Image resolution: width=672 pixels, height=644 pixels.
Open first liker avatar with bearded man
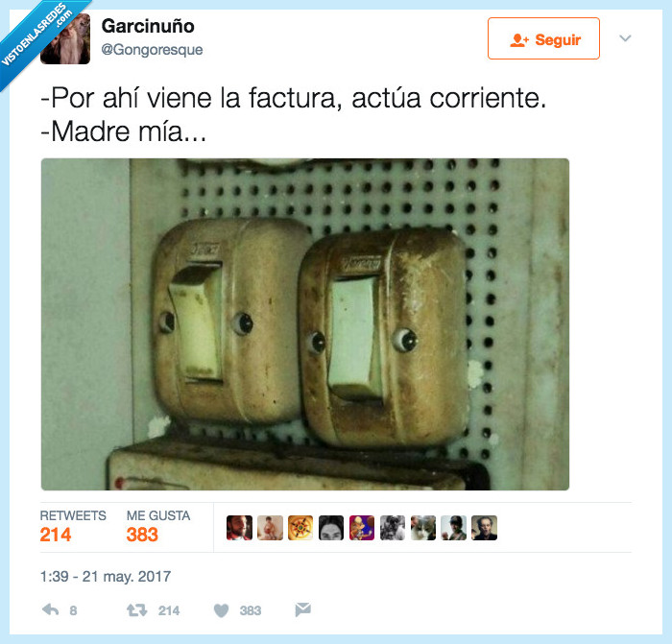click(239, 528)
